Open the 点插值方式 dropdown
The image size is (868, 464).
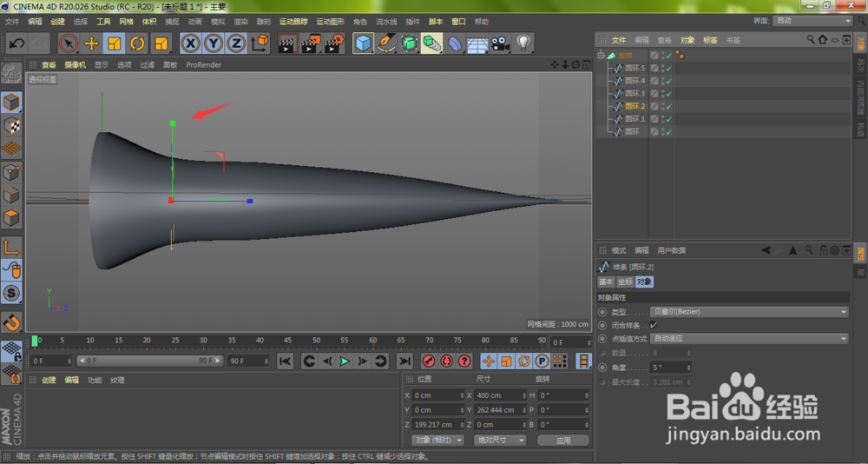[x=749, y=338]
